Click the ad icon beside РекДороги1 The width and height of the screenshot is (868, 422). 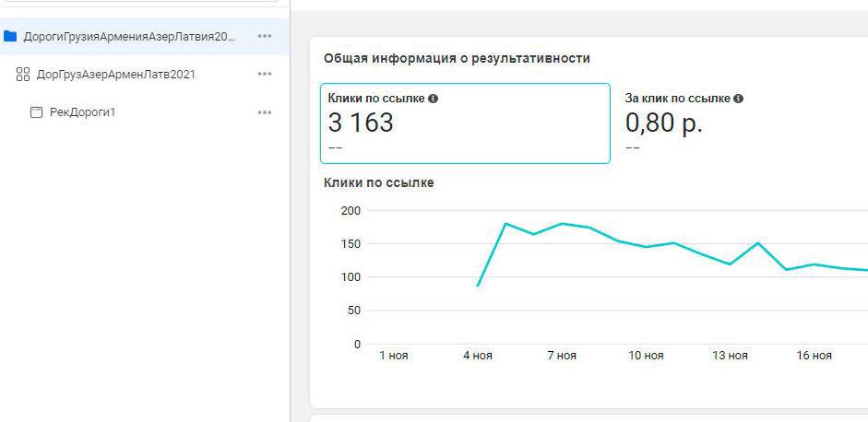click(36, 112)
